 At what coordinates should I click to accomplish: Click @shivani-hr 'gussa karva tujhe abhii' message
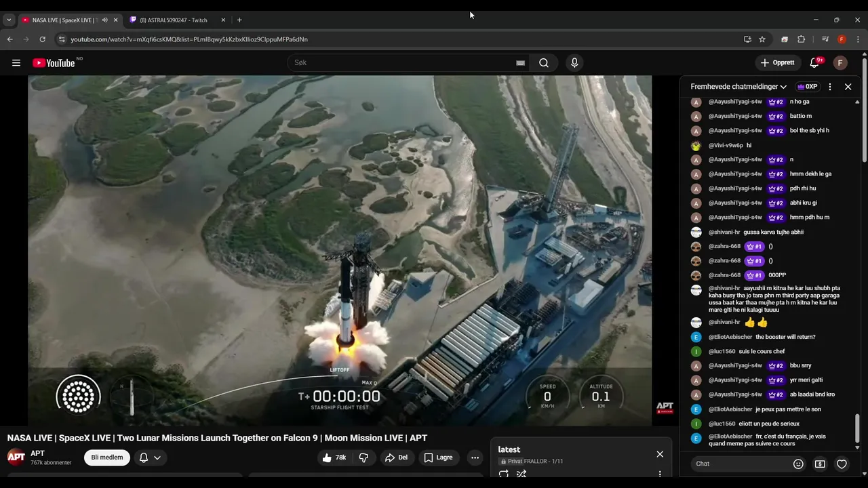point(773,232)
